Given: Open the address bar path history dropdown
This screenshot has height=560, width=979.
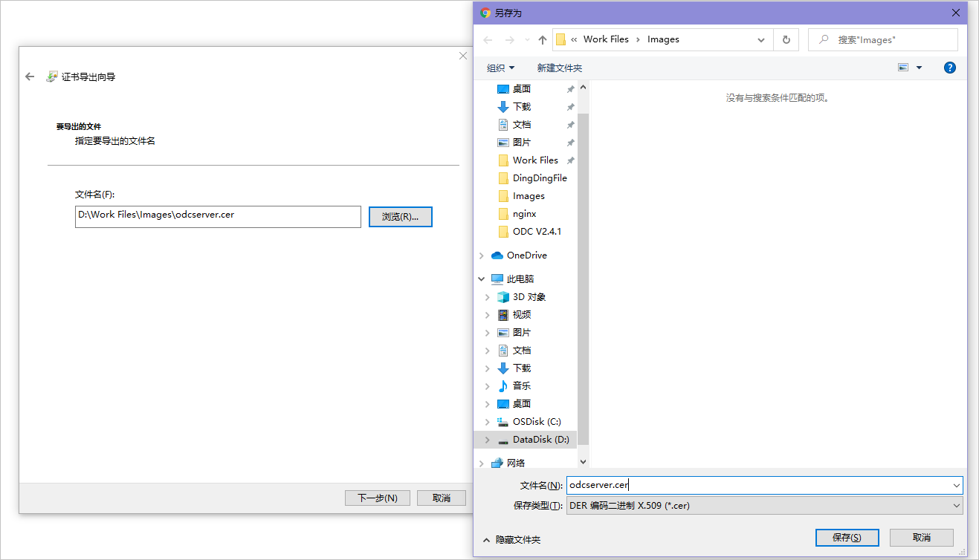Looking at the screenshot, I should point(761,40).
